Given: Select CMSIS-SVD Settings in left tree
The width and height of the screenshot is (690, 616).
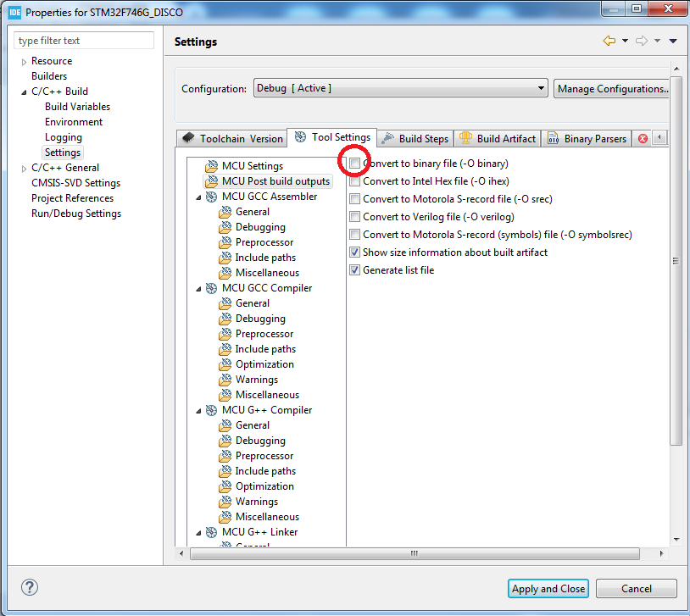Looking at the screenshot, I should (x=75, y=183).
